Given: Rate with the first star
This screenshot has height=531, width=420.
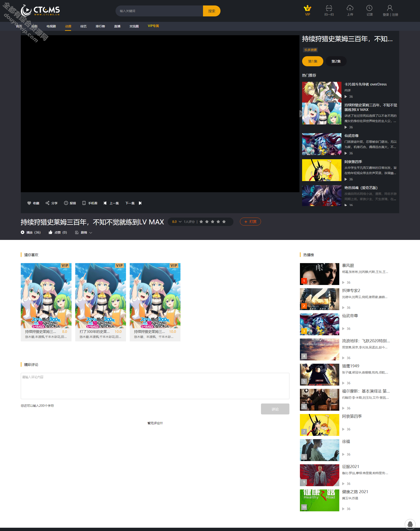Looking at the screenshot, I should click(201, 222).
